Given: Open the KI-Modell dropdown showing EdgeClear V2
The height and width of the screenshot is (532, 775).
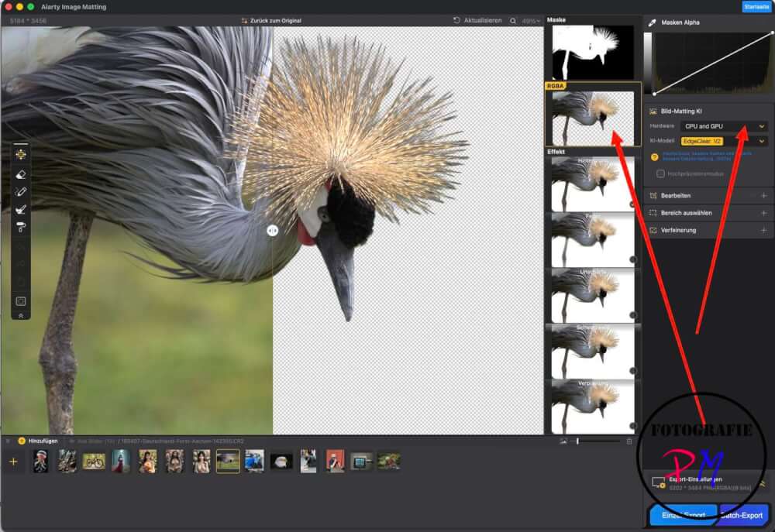Looking at the screenshot, I should [x=722, y=141].
